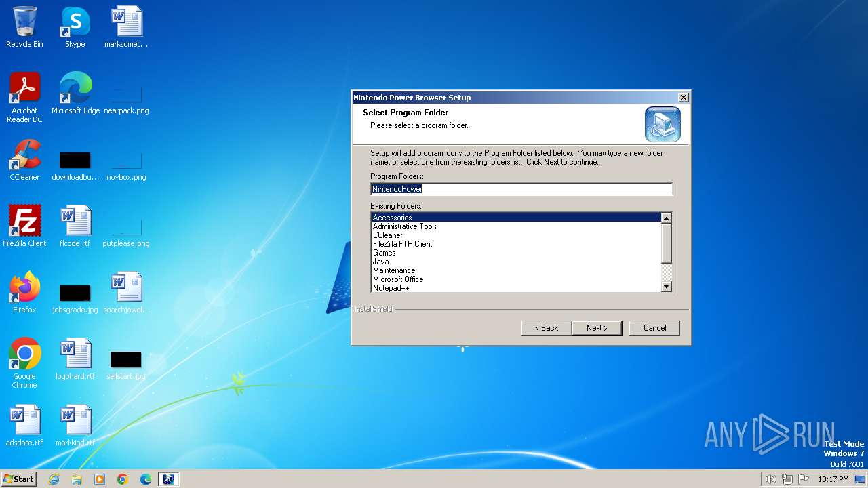This screenshot has width=868, height=488.
Task: Click the Existing Folders scrollbar thumb
Action: click(x=667, y=243)
